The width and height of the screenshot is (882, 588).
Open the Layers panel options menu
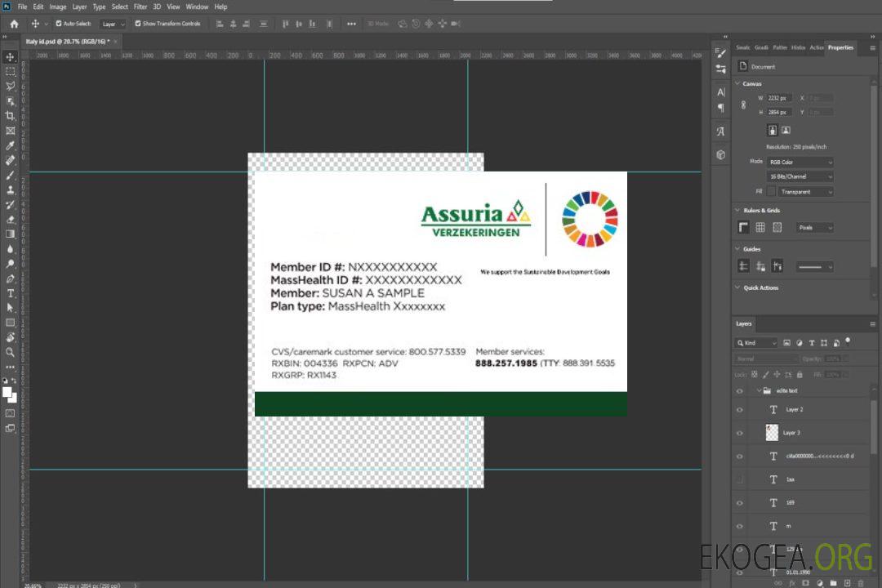pyautogui.click(x=872, y=324)
